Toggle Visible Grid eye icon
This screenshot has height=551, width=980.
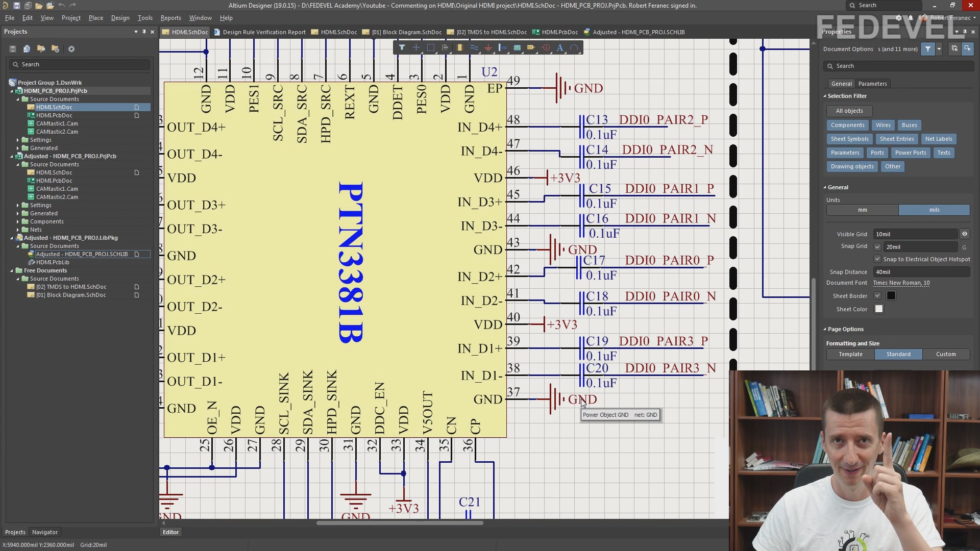pos(964,234)
